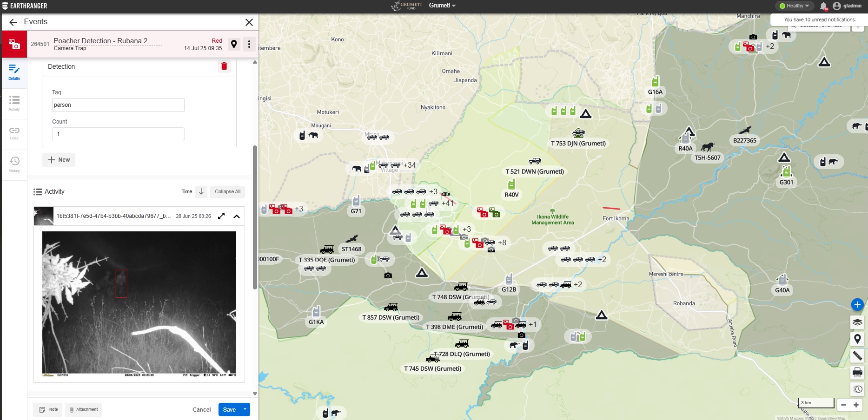
Task: Zoom in the map
Action: (x=856, y=405)
